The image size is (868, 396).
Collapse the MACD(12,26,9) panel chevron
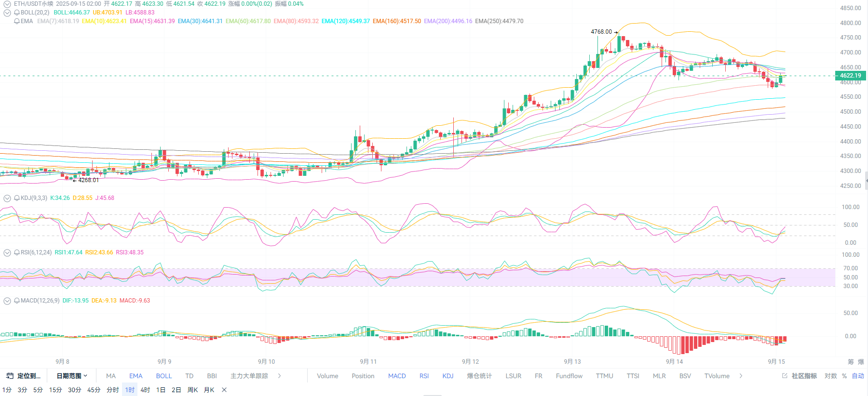(7, 301)
